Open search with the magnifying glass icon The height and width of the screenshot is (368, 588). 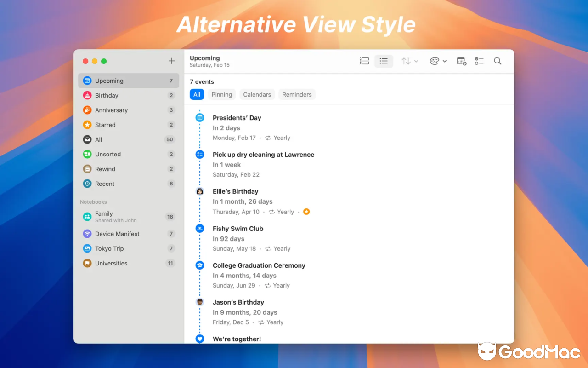coord(498,61)
